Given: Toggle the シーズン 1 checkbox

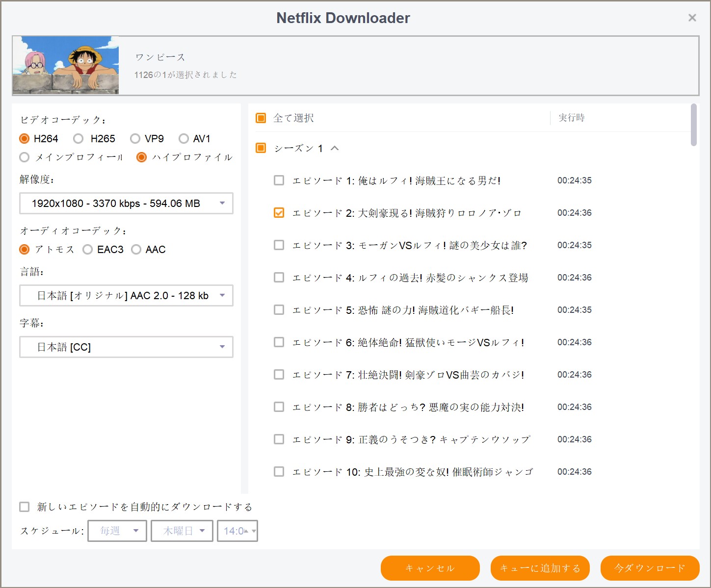Looking at the screenshot, I should pos(261,148).
